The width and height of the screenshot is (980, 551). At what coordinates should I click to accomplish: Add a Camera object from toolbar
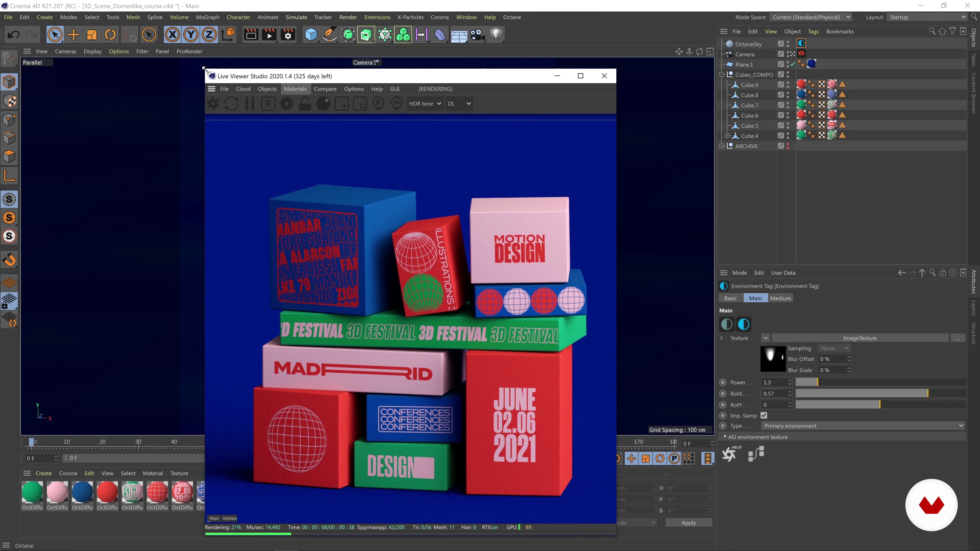click(x=477, y=35)
